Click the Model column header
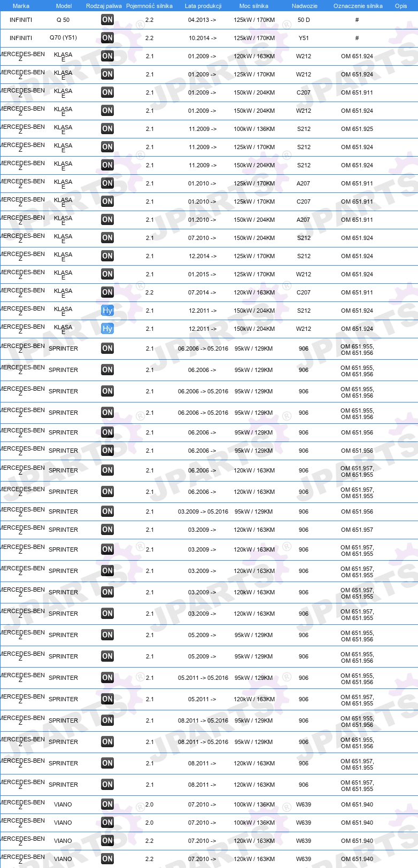 coord(64,6)
